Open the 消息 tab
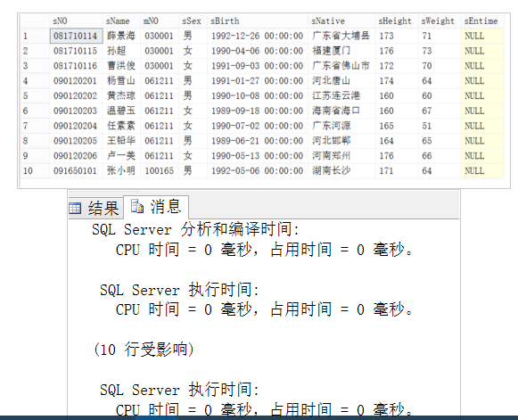The width and height of the screenshot is (518, 420). (x=156, y=207)
